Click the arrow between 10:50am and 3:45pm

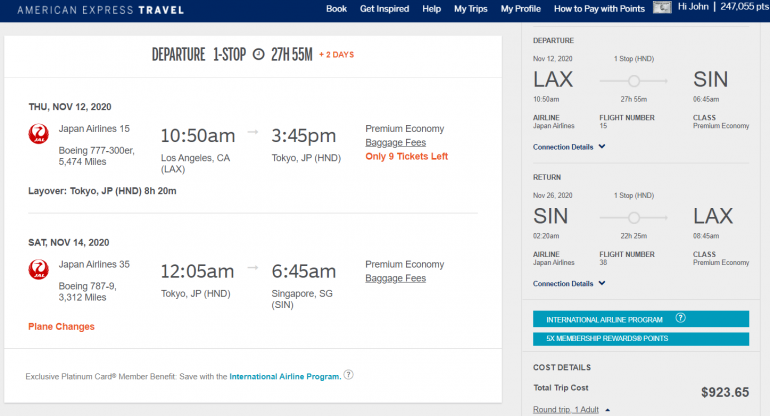pyautogui.click(x=253, y=131)
